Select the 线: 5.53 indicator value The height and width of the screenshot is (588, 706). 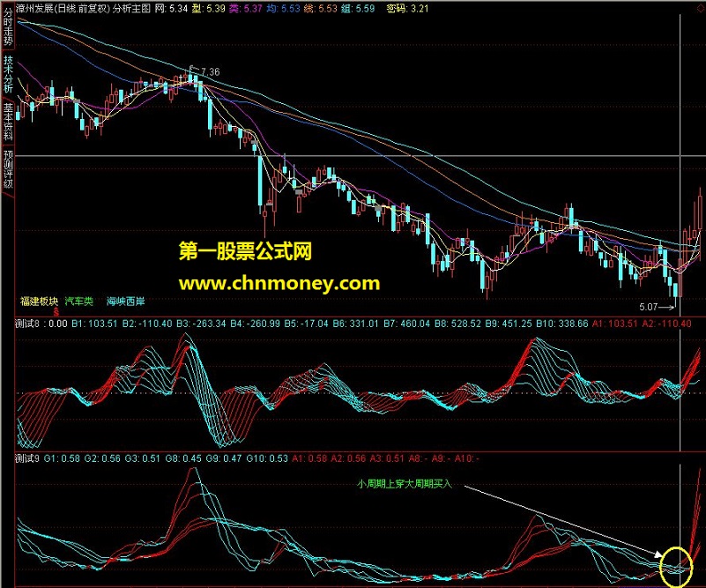[x=320, y=8]
